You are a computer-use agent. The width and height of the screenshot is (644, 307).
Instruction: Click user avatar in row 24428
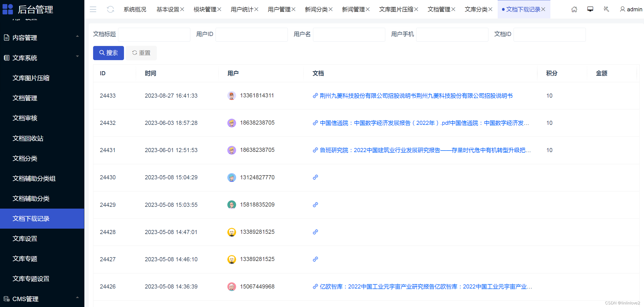[231, 232]
